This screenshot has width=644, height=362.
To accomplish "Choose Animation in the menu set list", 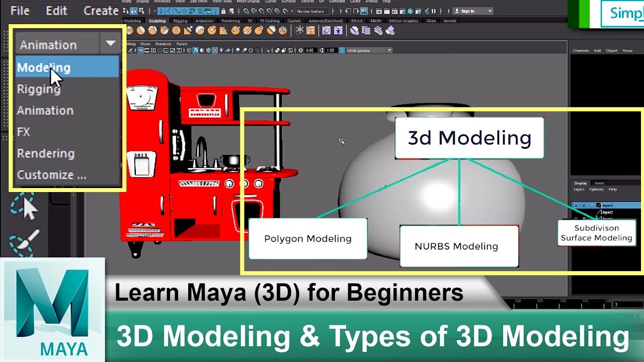I will point(68,110).
